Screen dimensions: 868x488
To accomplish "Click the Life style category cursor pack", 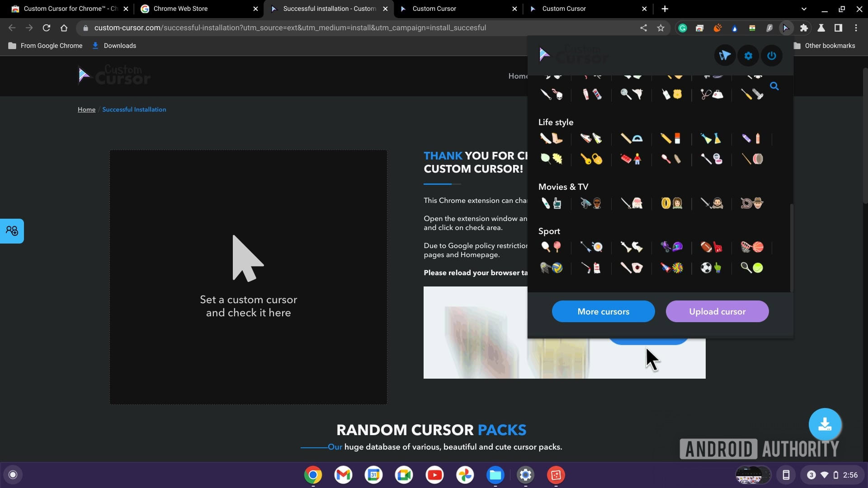I will click(x=556, y=122).
